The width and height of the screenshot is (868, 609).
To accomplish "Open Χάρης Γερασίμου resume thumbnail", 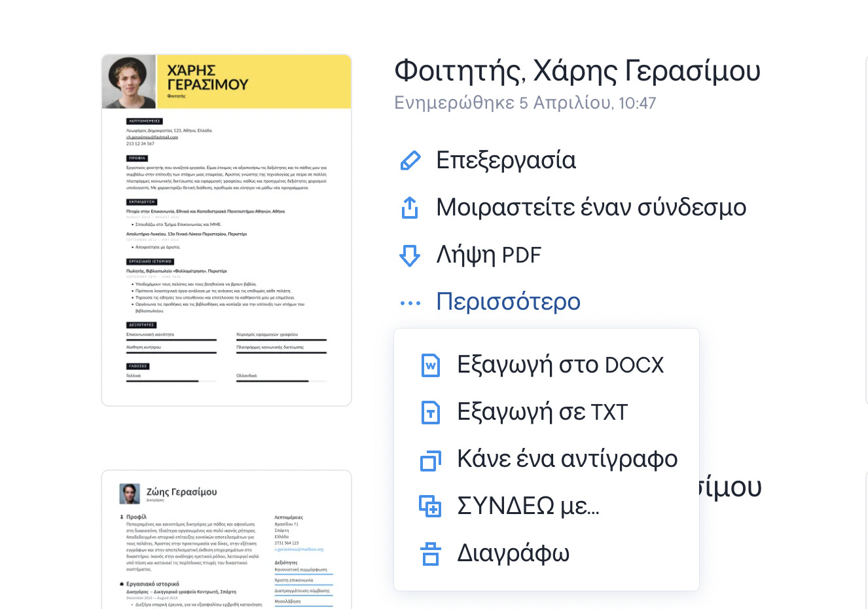I will pos(226,230).
